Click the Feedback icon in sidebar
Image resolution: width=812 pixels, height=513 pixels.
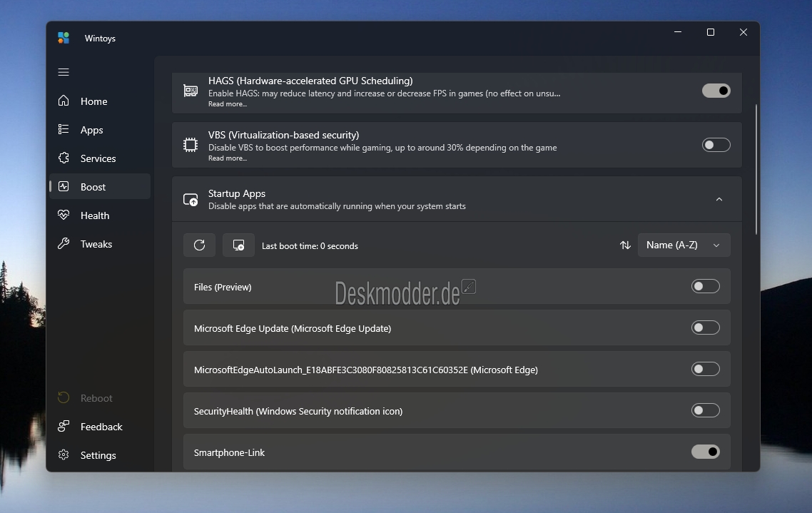coord(64,426)
